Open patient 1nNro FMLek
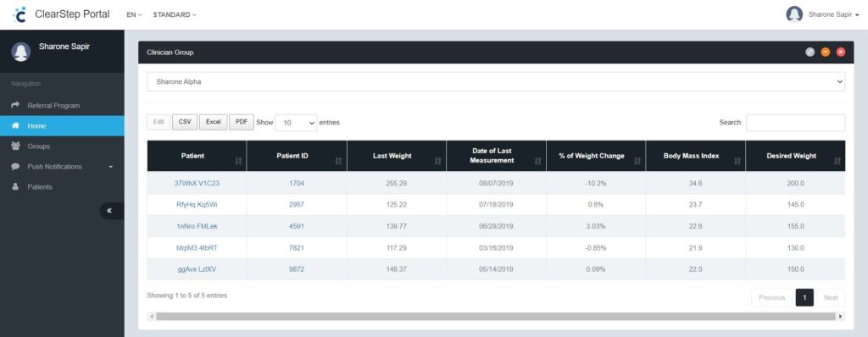 point(197,226)
